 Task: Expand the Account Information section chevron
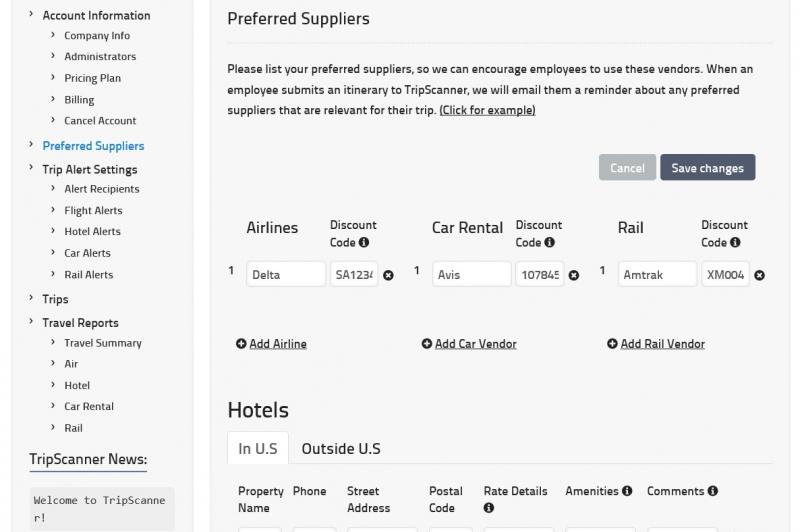[31, 14]
